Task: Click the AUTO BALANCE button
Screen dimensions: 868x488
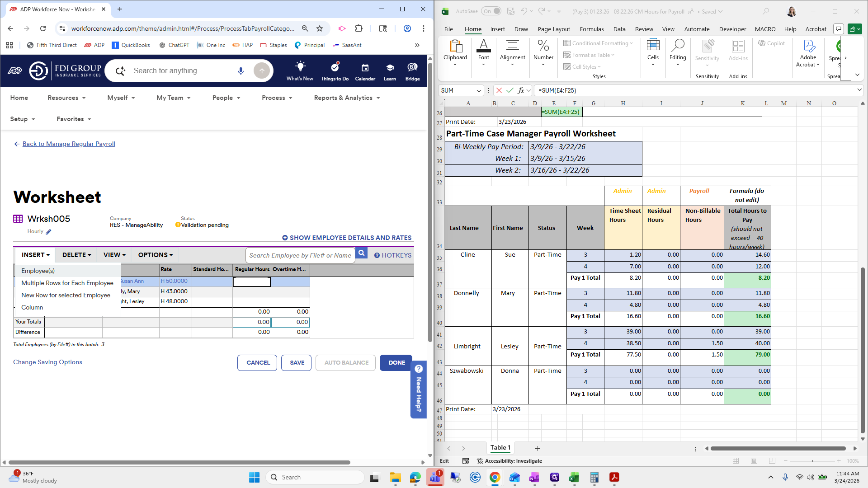Action: click(x=346, y=363)
